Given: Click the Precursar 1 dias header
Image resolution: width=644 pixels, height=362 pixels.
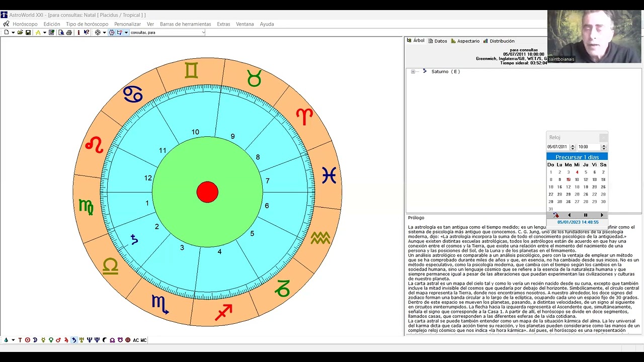Looking at the screenshot, I should pos(577,157).
